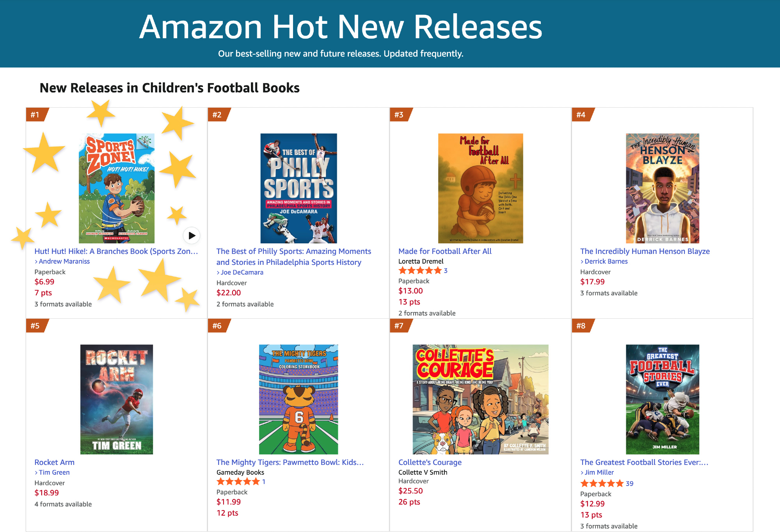Open Jim Miller author page

pyautogui.click(x=599, y=472)
